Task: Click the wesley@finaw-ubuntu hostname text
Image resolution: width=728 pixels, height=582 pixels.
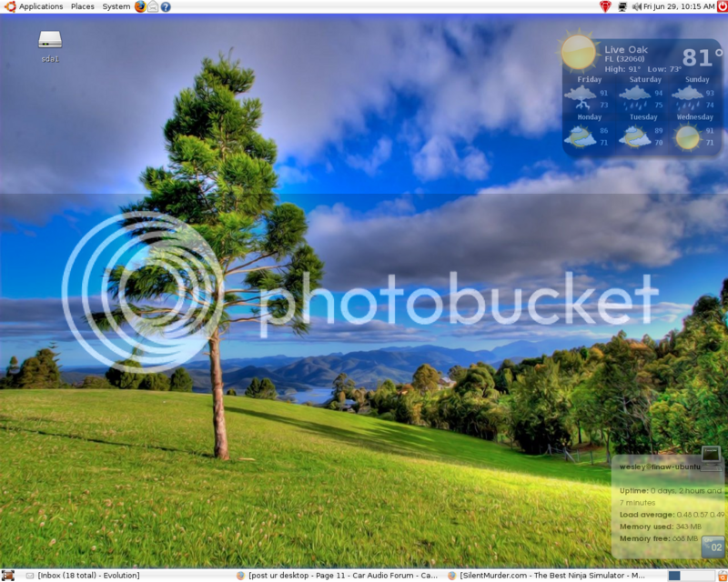Action: point(659,467)
